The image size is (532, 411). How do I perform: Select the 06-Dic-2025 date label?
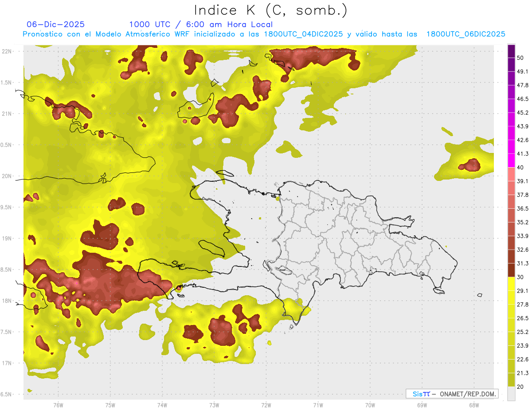click(x=55, y=24)
